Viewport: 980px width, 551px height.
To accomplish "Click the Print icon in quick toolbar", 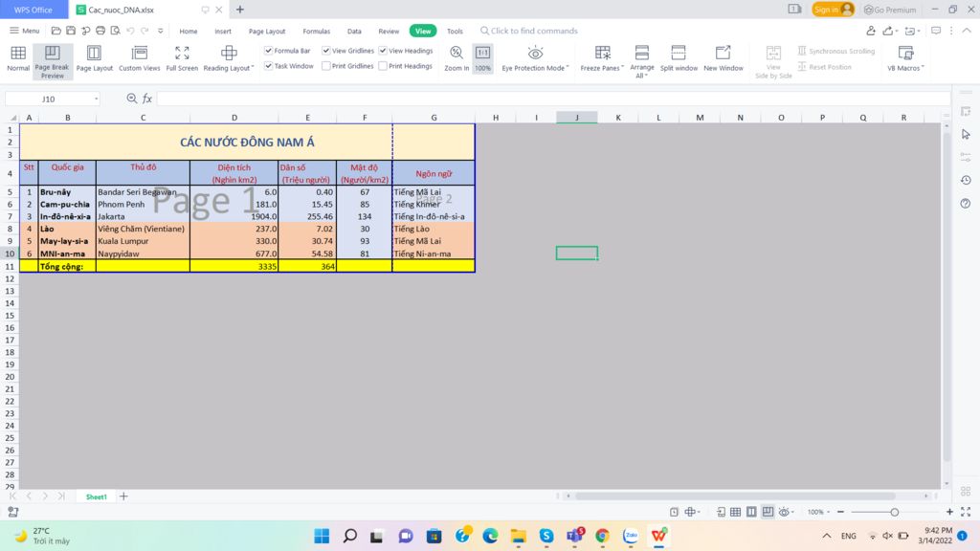I will tap(100, 31).
